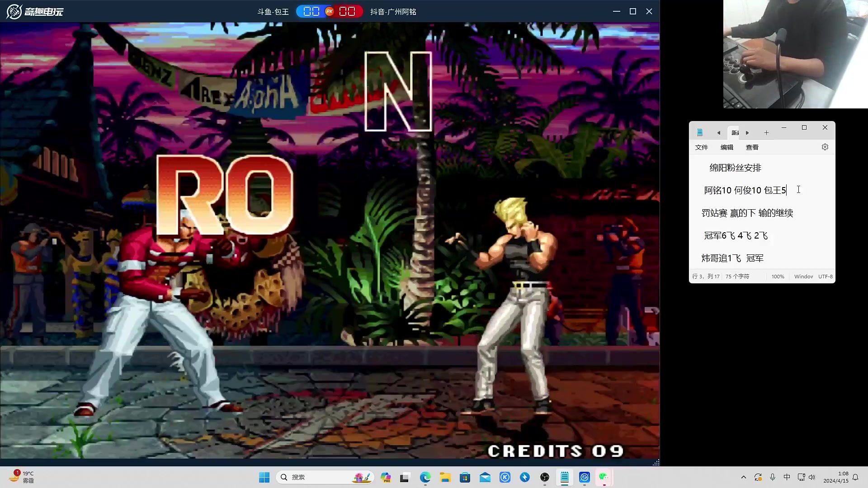
Task: Click the line 罚站赛 赢的下 输的继续
Action: [747, 213]
